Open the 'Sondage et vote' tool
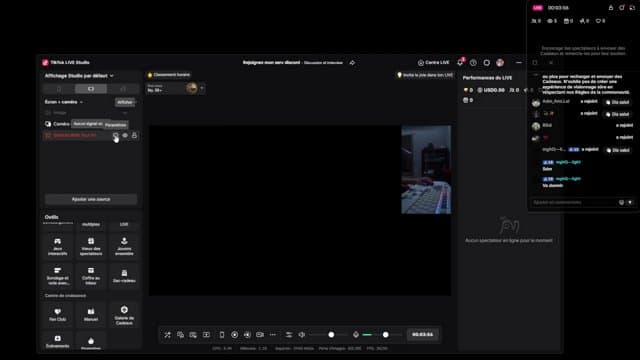 (x=58, y=276)
